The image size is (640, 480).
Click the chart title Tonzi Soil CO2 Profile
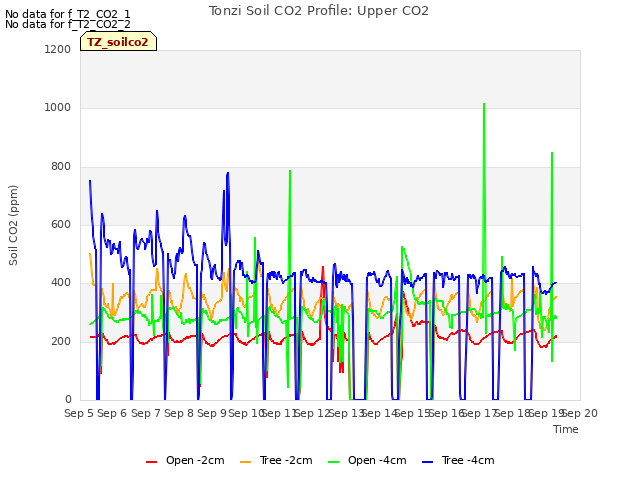[319, 11]
